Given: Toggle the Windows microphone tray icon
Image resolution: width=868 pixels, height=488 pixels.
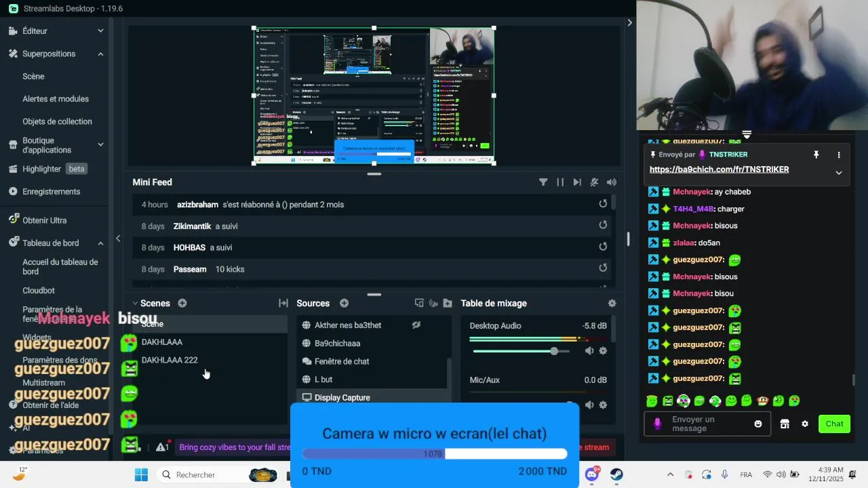Looking at the screenshot, I should 725,474.
